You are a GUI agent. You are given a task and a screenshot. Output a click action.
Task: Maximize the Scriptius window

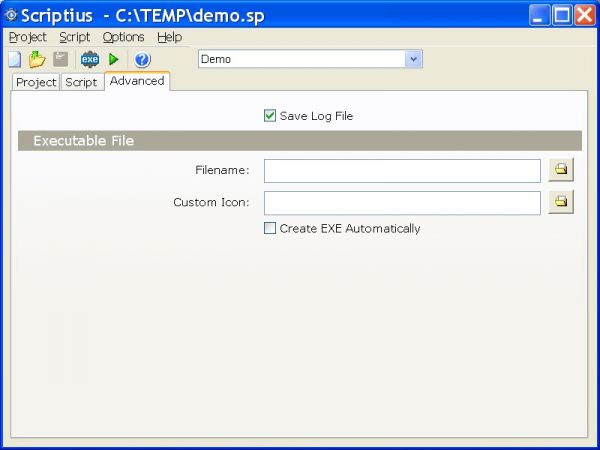(x=562, y=15)
